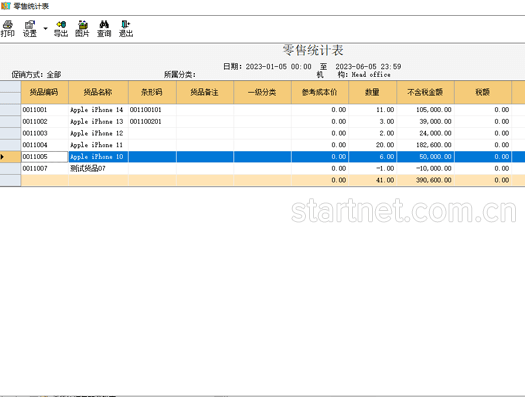Click the current-row indicator arrow

pos(2,157)
